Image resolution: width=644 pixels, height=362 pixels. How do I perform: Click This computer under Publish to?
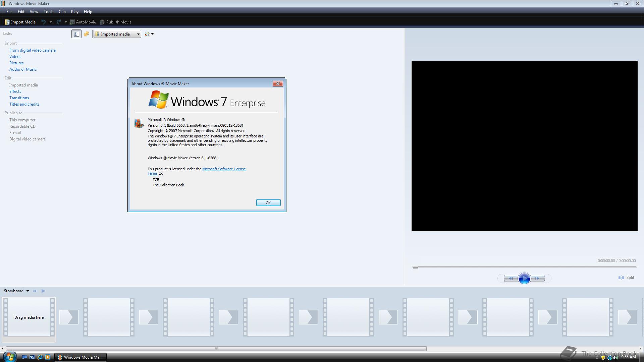(22, 120)
